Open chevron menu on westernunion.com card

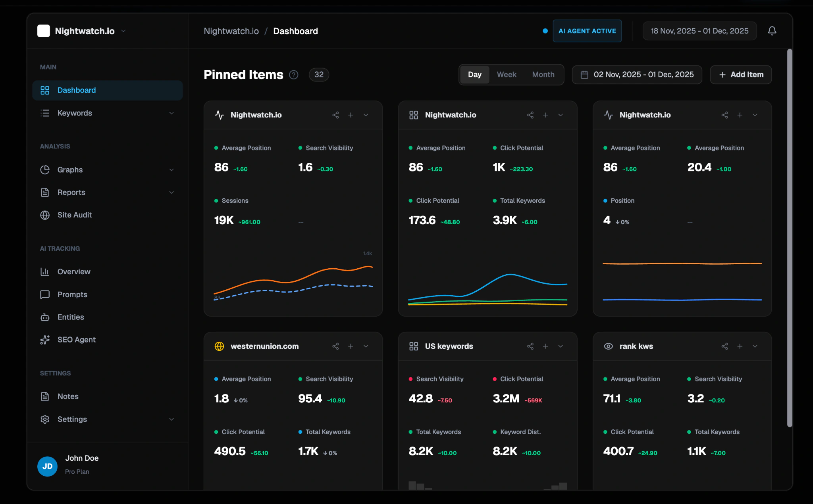coord(366,346)
